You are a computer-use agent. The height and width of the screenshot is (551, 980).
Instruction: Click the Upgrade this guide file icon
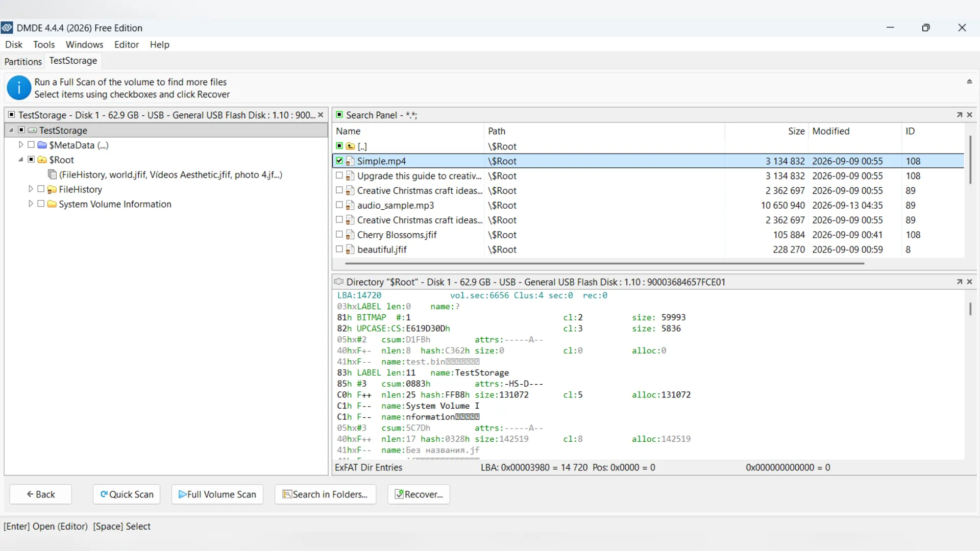(350, 176)
